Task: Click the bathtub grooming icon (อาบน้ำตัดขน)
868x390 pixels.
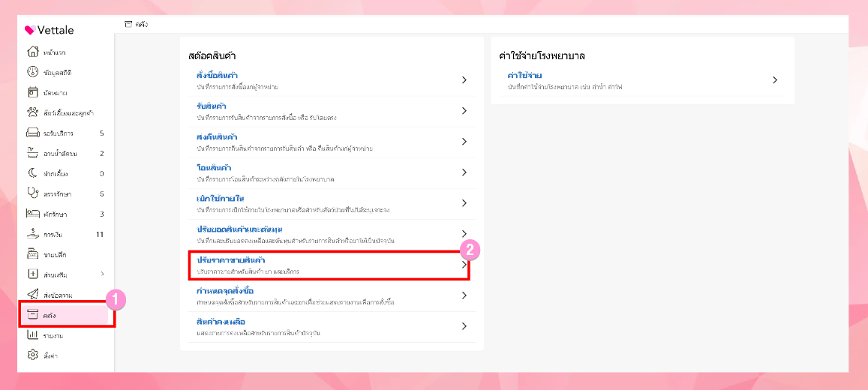Action: pos(32,153)
